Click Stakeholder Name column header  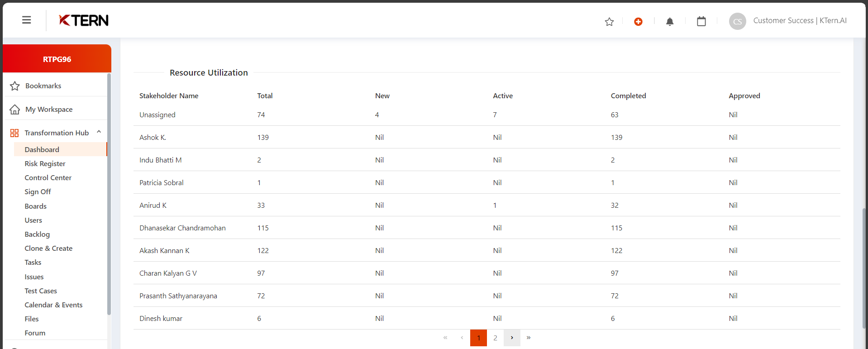pyautogui.click(x=169, y=96)
